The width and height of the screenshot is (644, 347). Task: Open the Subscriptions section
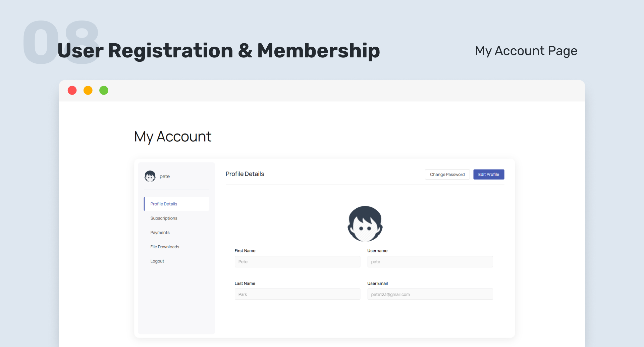pyautogui.click(x=164, y=218)
